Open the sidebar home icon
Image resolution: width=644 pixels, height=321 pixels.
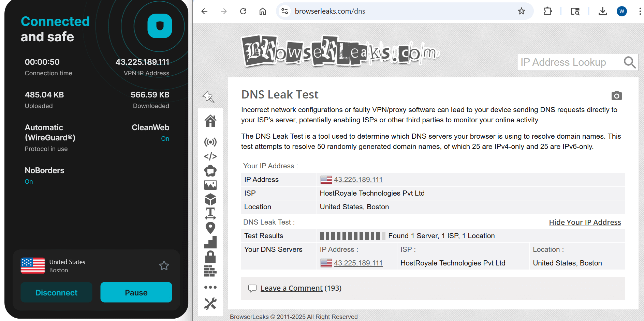coord(210,121)
